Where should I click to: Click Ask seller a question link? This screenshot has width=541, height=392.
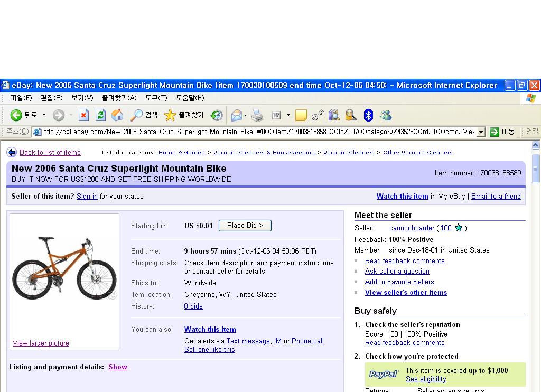click(397, 272)
